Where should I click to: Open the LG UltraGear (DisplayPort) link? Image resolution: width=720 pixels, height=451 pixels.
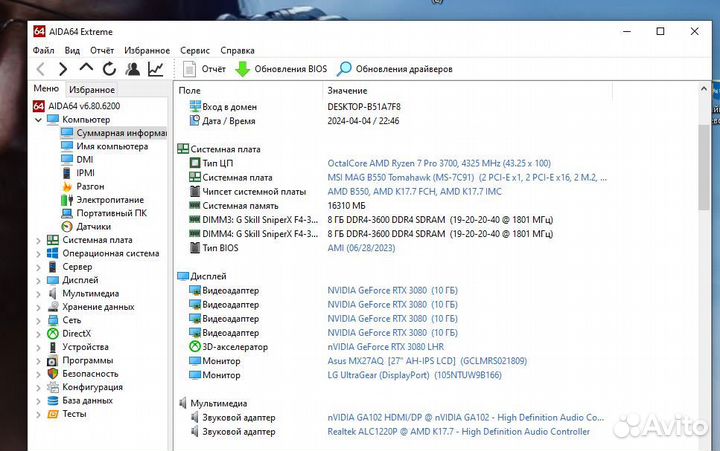pyautogui.click(x=414, y=375)
